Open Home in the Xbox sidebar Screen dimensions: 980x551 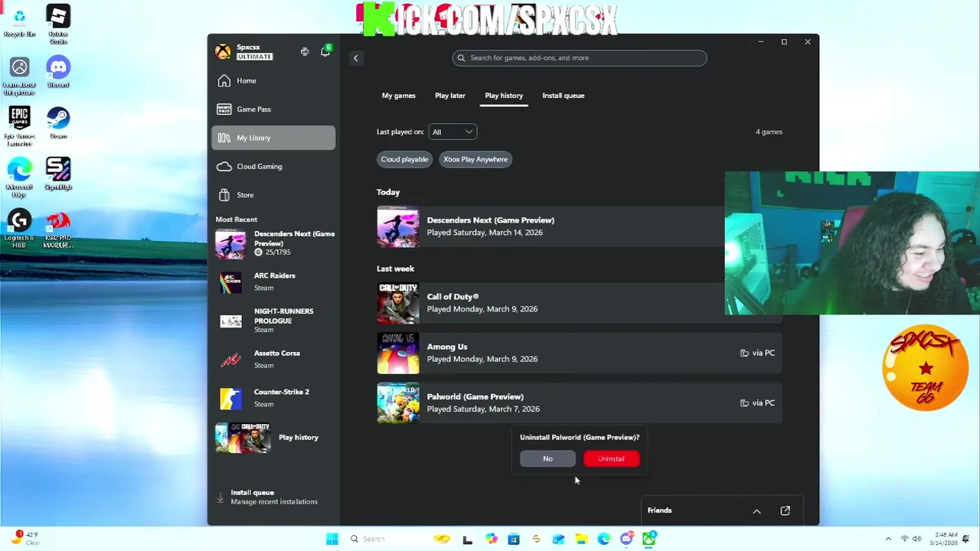tap(273, 80)
